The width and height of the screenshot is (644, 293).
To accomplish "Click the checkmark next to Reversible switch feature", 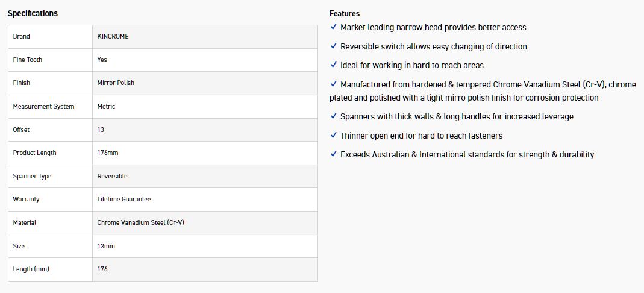I will pos(334,46).
